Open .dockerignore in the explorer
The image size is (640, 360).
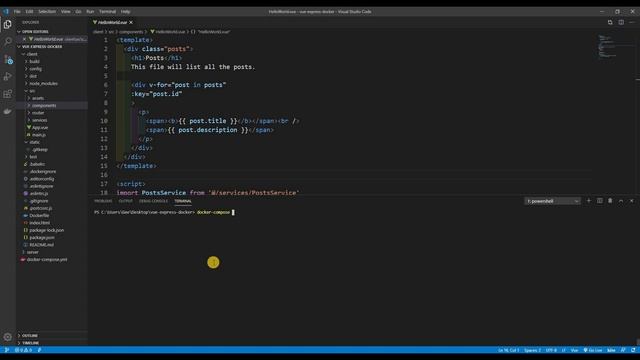pyautogui.click(x=42, y=171)
